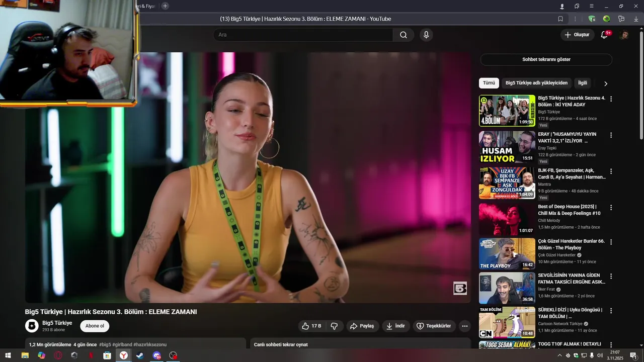Open the browser downloads arrow icon

[x=636, y=19]
